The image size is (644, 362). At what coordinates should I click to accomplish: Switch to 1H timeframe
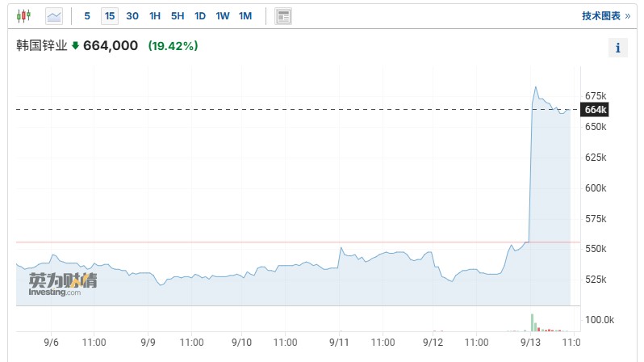pyautogui.click(x=155, y=15)
